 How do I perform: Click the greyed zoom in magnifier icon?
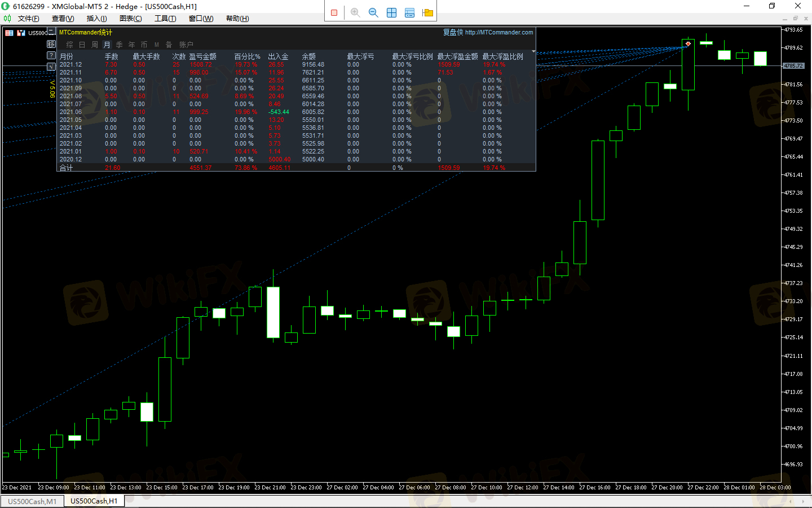(x=355, y=12)
